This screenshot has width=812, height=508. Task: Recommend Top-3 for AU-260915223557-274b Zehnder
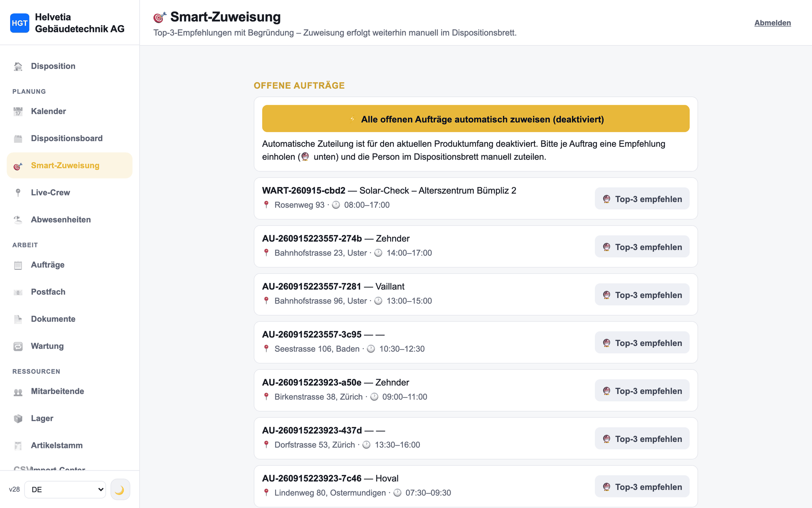pyautogui.click(x=642, y=247)
